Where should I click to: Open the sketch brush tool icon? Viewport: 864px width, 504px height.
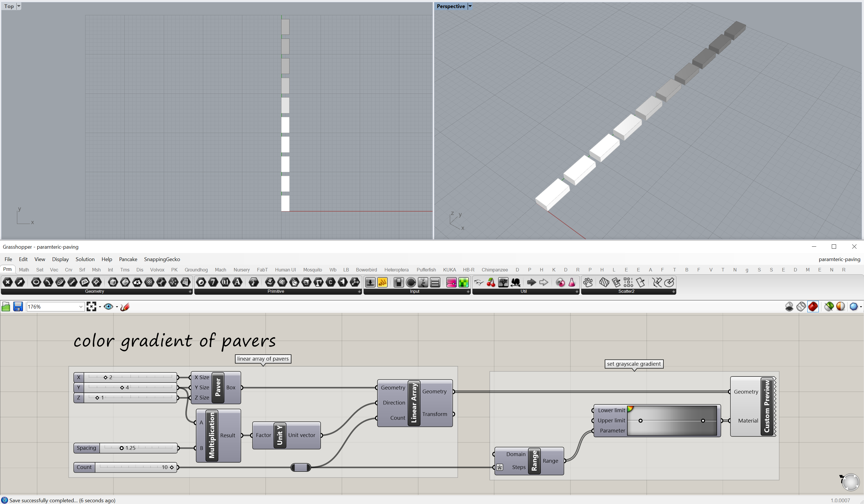125,307
